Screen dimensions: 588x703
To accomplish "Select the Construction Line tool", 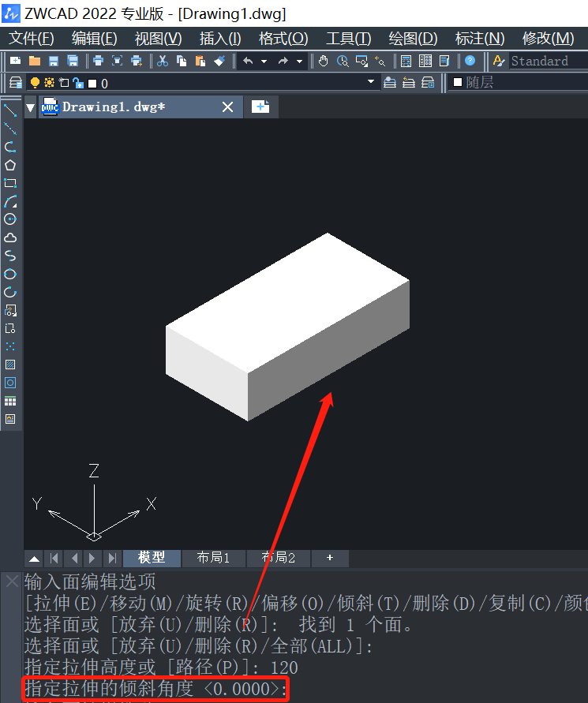I will pos(10,129).
